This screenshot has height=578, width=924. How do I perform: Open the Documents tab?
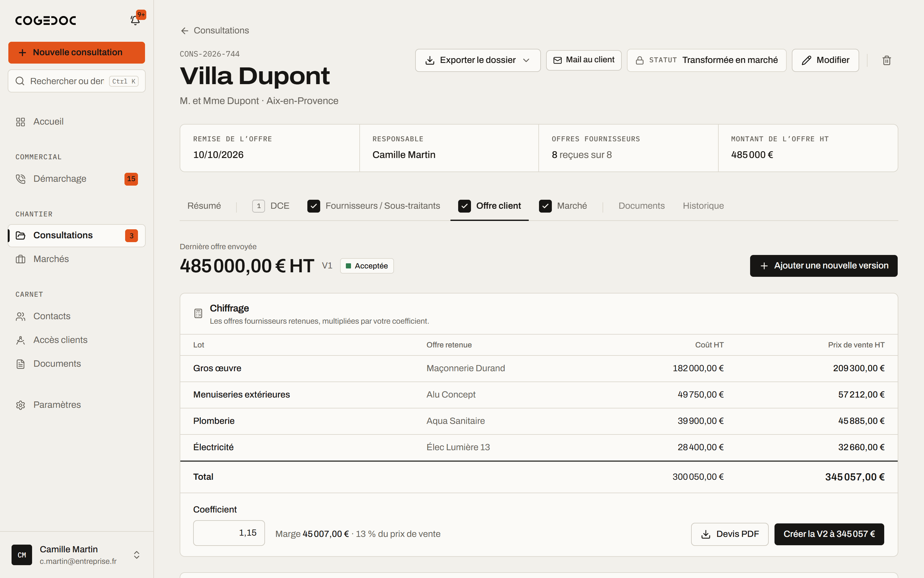pos(641,206)
